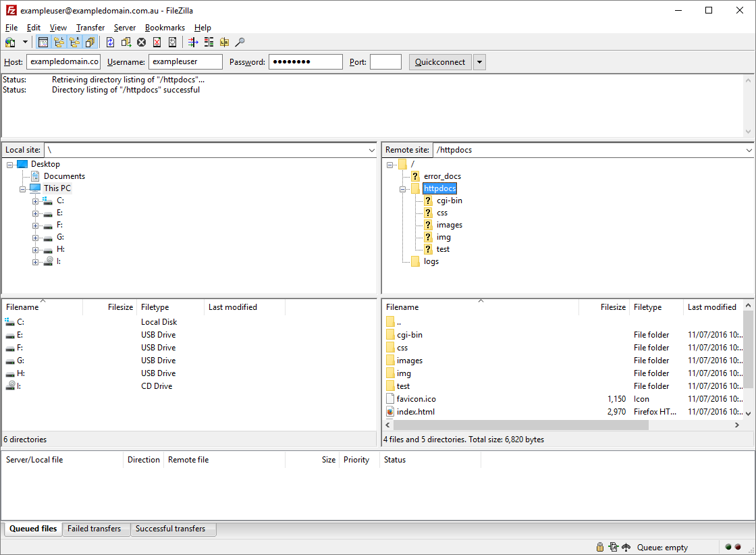The height and width of the screenshot is (555, 756).
Task: Disconnect from the server
Action: tap(157, 42)
